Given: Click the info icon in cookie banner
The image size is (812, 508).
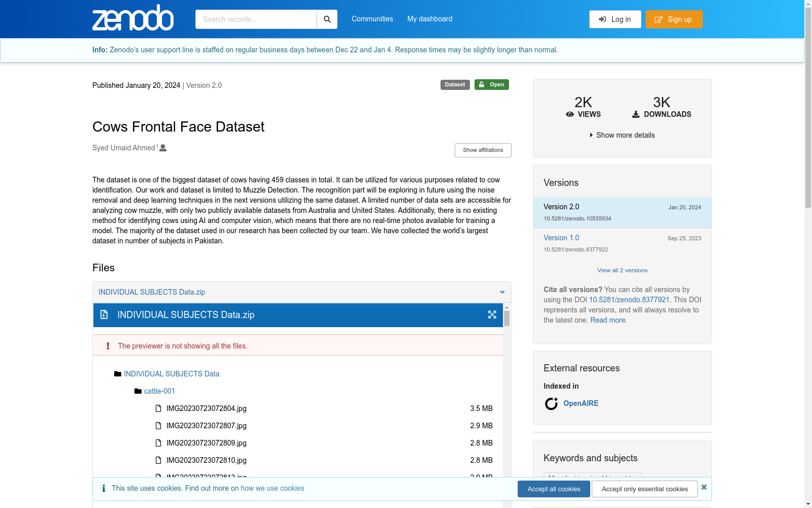Looking at the screenshot, I should 104,488.
